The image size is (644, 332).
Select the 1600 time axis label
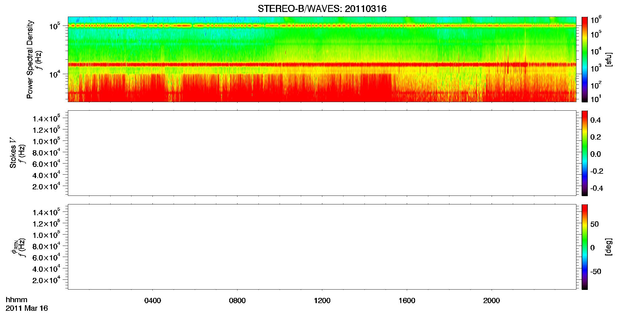pos(407,301)
